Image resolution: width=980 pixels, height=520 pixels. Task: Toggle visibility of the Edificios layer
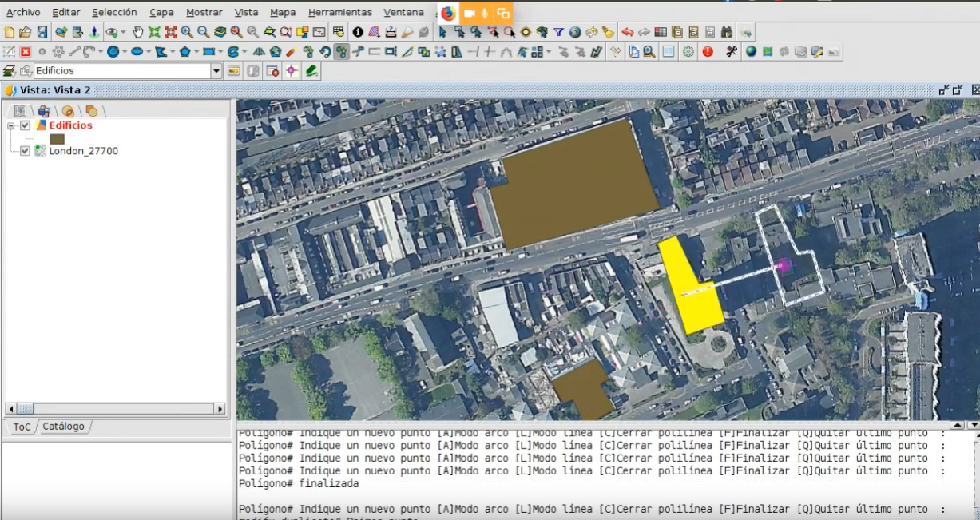point(26,125)
